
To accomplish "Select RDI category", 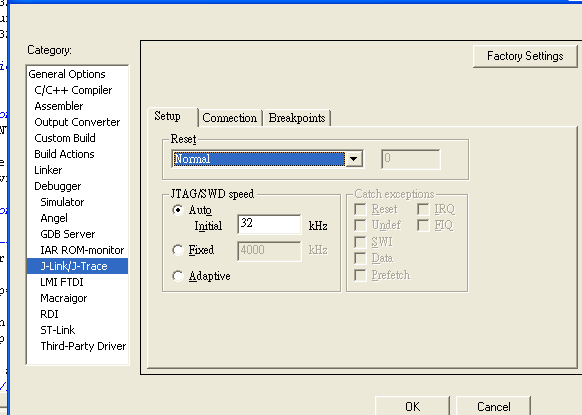I will (x=49, y=314).
